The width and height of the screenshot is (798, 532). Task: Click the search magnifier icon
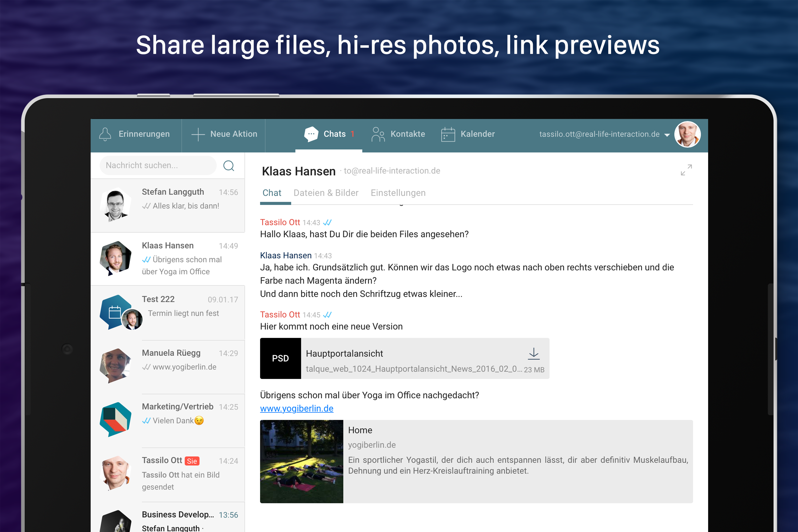coord(229,165)
